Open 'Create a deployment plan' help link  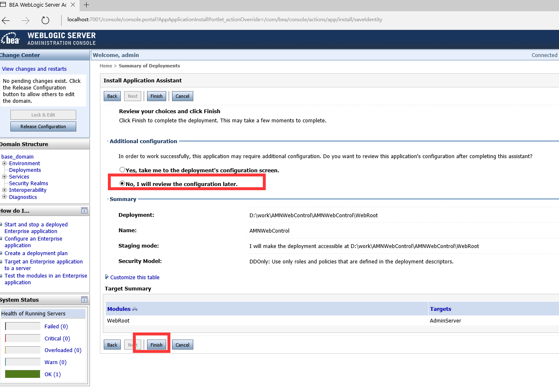(36, 253)
